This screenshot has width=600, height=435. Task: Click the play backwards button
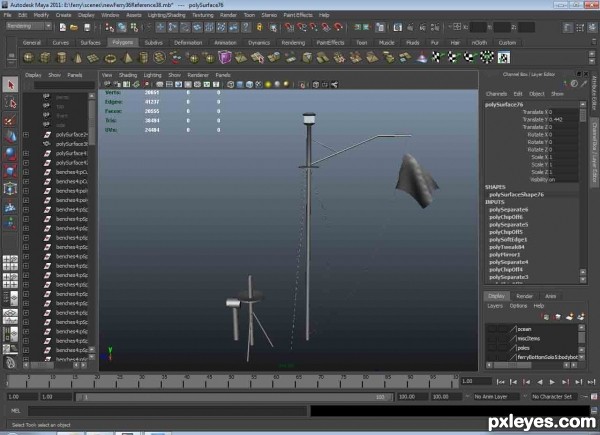coord(540,382)
